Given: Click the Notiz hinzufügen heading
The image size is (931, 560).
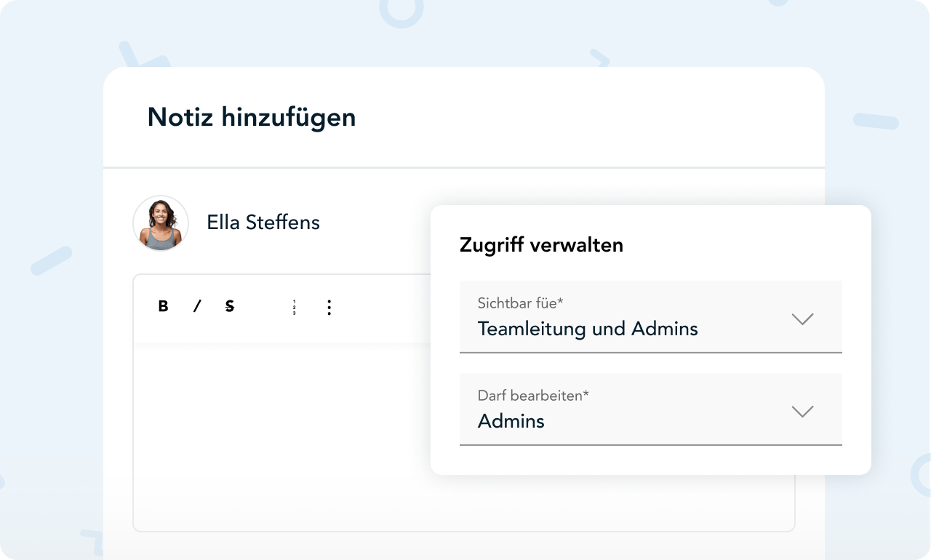Looking at the screenshot, I should pos(251,117).
